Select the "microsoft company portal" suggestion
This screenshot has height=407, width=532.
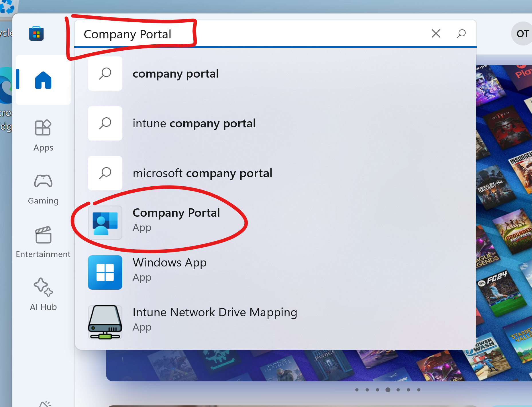tap(275, 173)
